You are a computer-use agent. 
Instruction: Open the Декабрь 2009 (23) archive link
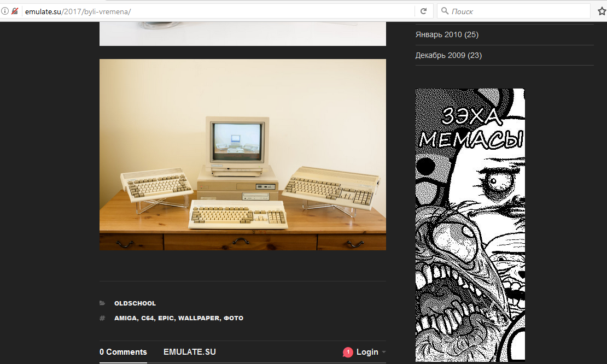click(448, 55)
